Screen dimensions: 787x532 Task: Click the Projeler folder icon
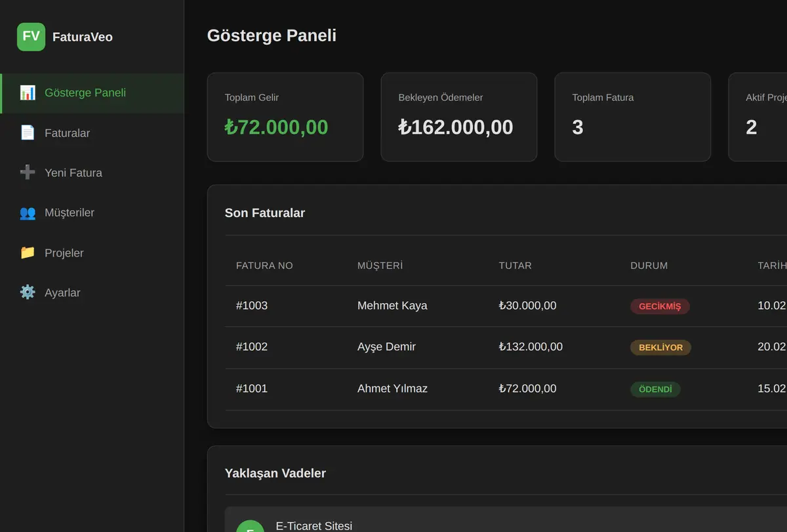(28, 253)
